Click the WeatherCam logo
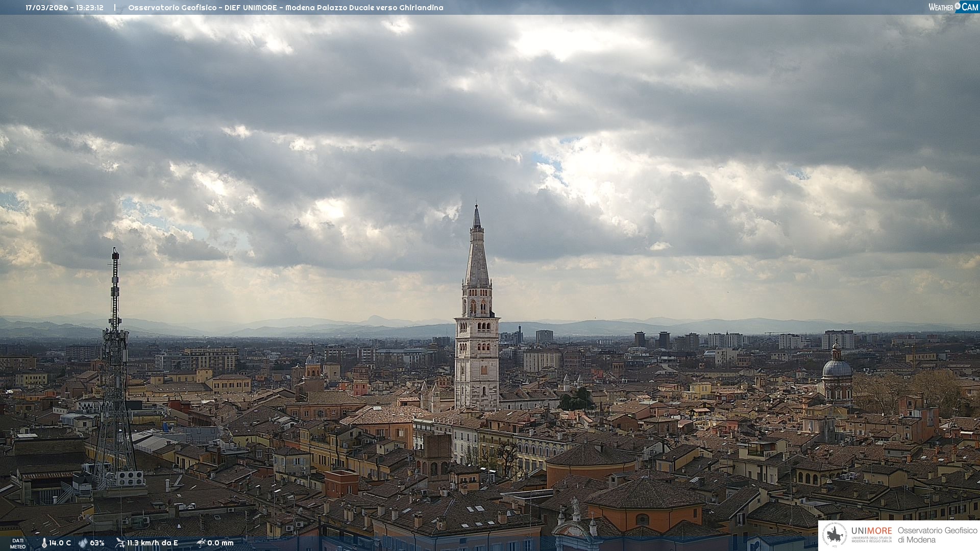This screenshot has height=551, width=980. (953, 7)
